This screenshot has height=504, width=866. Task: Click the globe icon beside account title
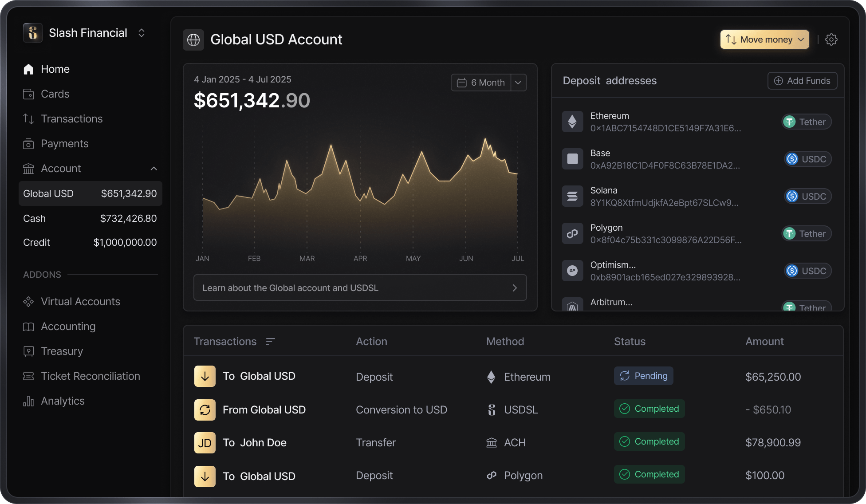193,40
